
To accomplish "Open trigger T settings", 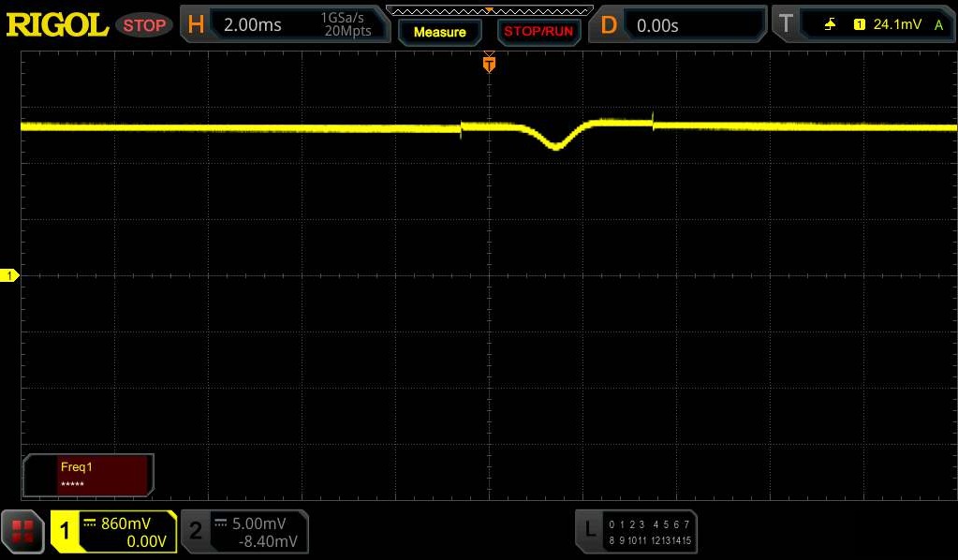I will 786,24.
